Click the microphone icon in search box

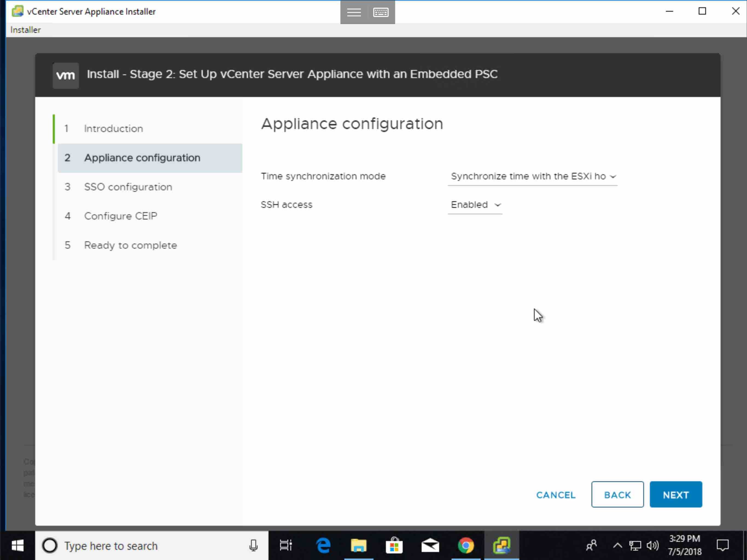(253, 546)
